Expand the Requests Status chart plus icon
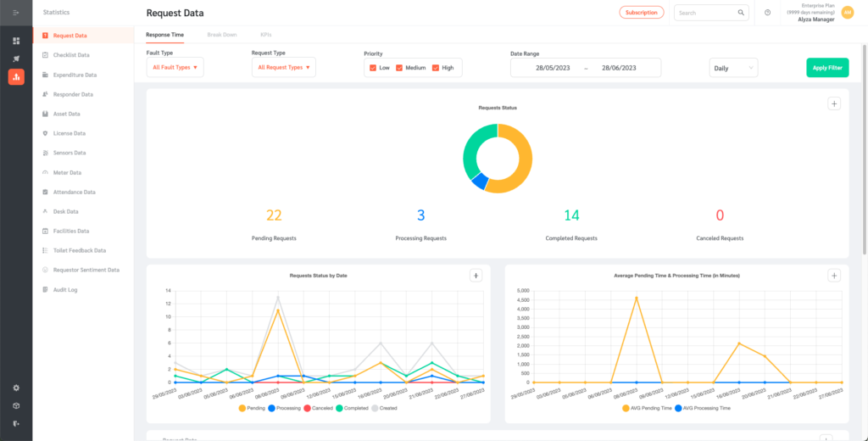The width and height of the screenshot is (868, 441). pyautogui.click(x=834, y=103)
